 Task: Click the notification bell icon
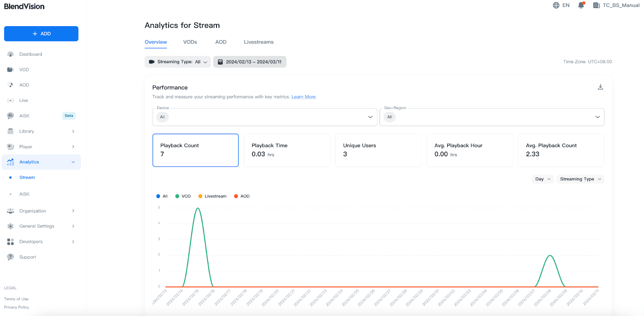coord(581,5)
